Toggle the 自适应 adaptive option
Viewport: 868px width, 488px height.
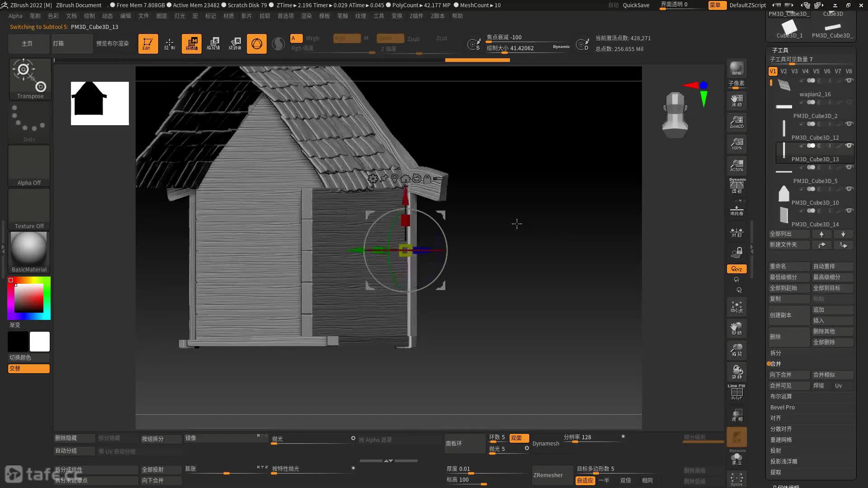pos(585,480)
